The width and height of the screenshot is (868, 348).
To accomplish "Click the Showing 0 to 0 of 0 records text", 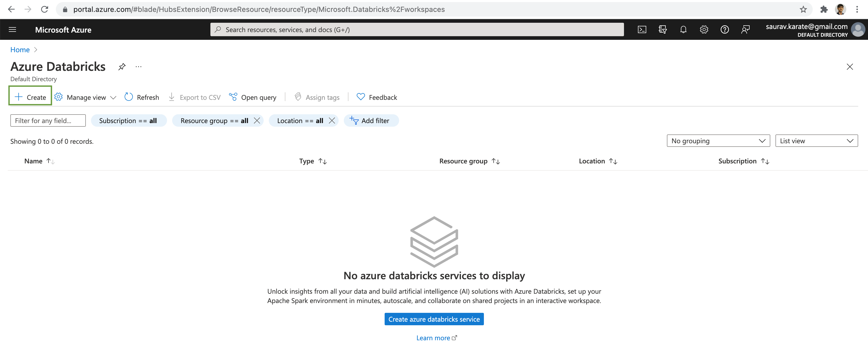I will [x=52, y=141].
